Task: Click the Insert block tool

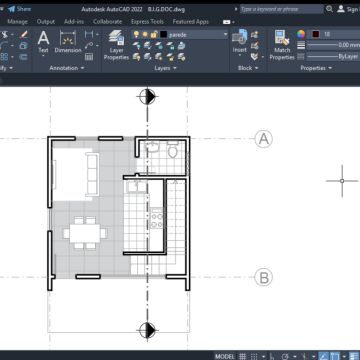Action: pyautogui.click(x=239, y=41)
